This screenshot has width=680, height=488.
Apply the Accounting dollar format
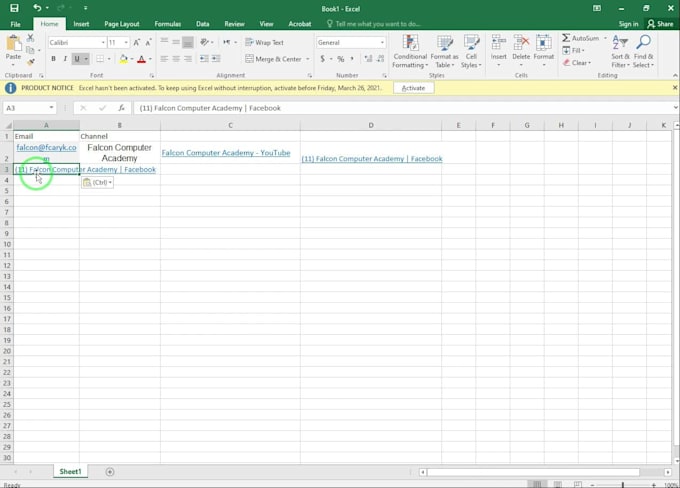coord(323,59)
